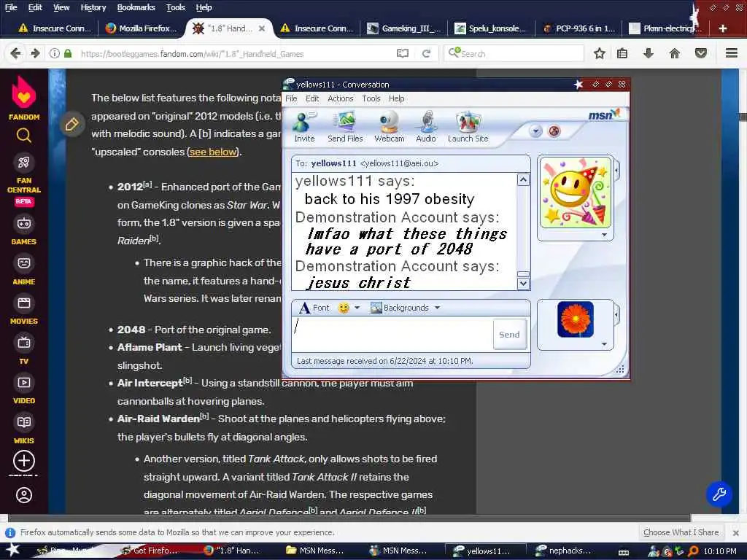
Task: Open the Help menu in conversation window
Action: click(x=396, y=98)
